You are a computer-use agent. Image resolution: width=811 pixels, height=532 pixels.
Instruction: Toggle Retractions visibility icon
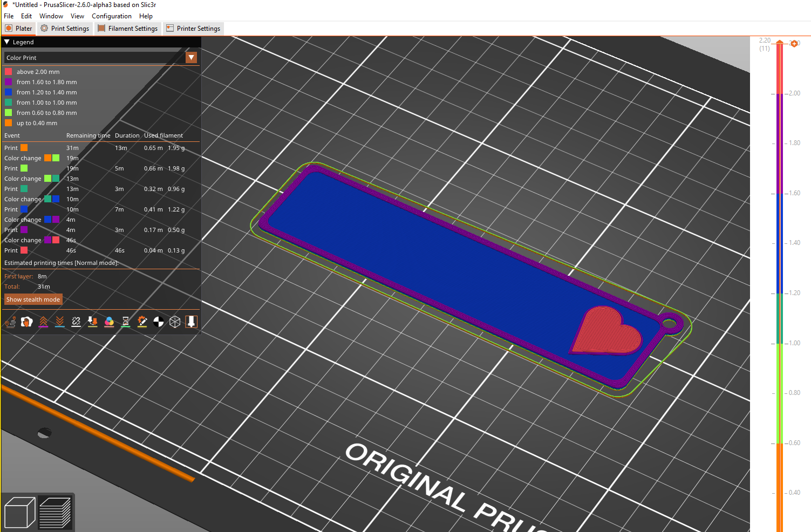tap(43, 322)
